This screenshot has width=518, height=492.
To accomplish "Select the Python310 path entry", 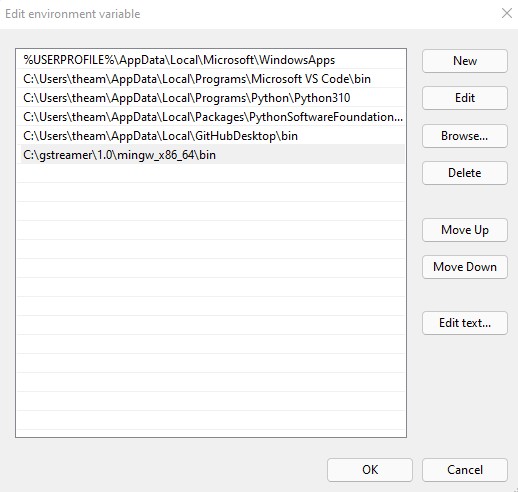I will [x=211, y=98].
